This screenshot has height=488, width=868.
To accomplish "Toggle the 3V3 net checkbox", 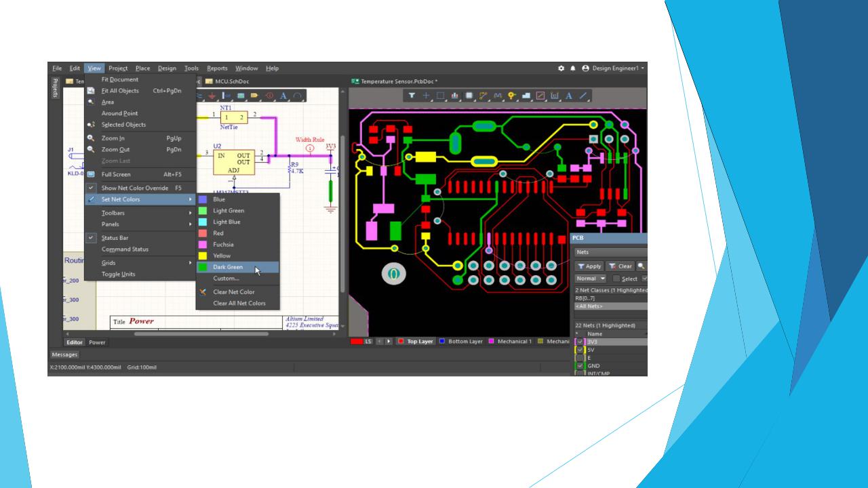I will 580,342.
